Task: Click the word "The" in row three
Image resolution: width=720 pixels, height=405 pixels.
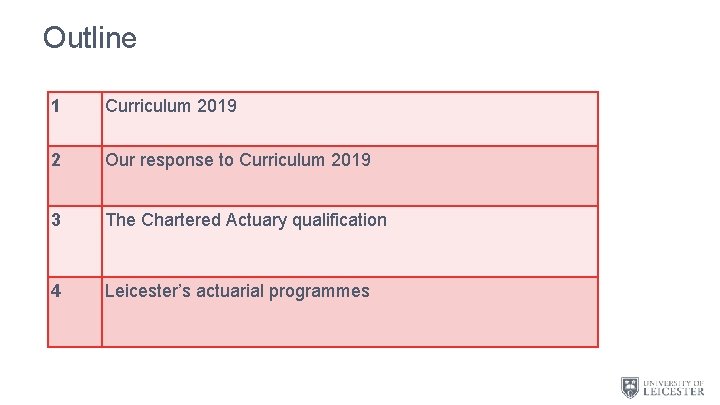Action: pos(120,220)
